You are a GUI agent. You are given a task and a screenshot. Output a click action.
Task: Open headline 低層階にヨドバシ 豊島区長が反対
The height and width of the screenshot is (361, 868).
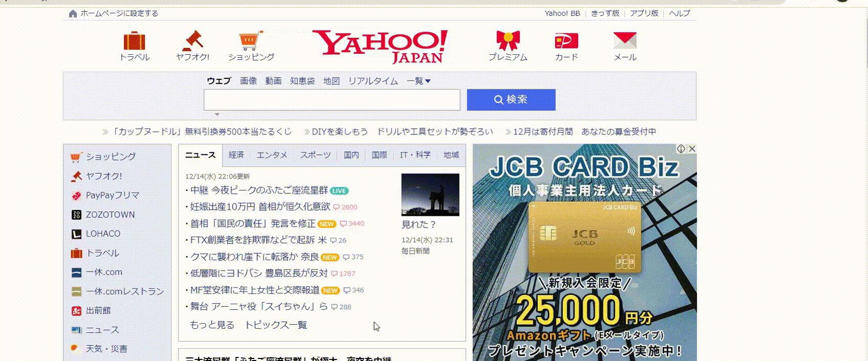coord(259,274)
